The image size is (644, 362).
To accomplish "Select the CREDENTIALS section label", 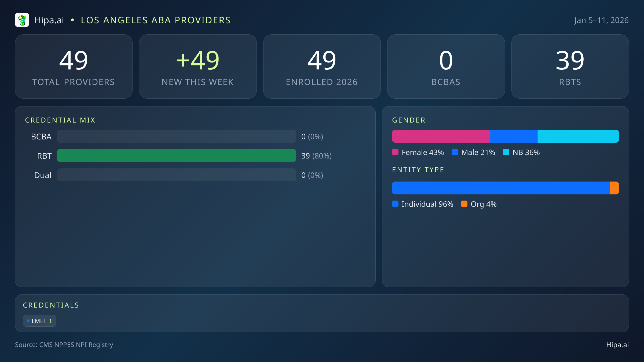I will click(51, 305).
